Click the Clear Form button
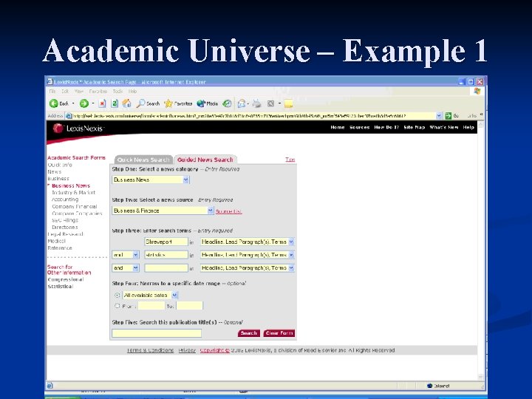 tap(279, 333)
